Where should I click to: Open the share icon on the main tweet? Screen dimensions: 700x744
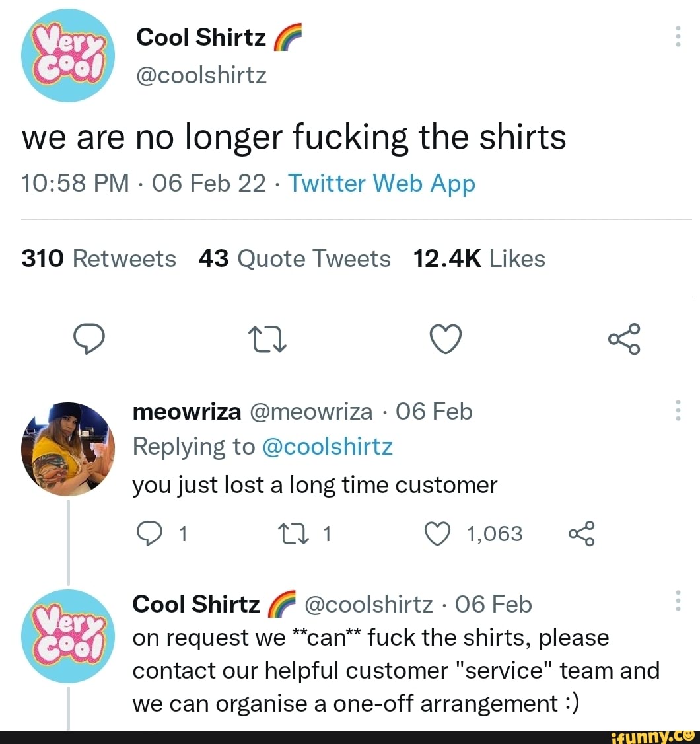[623, 340]
